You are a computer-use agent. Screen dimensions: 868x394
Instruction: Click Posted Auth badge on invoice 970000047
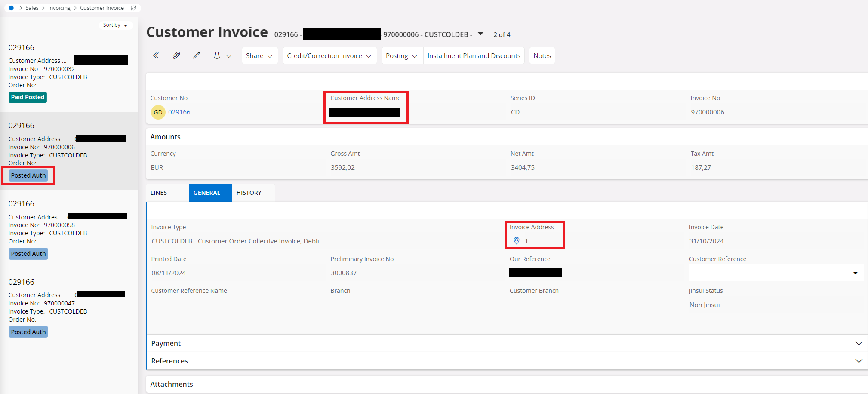28,332
